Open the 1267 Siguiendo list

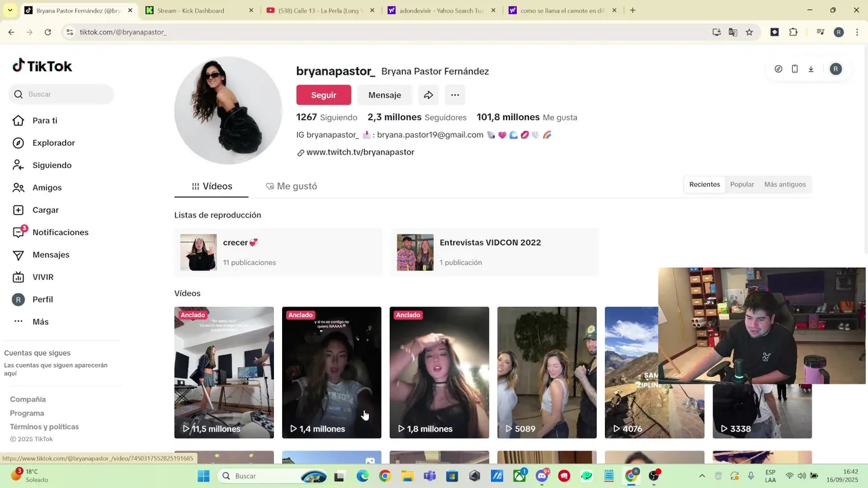point(327,117)
